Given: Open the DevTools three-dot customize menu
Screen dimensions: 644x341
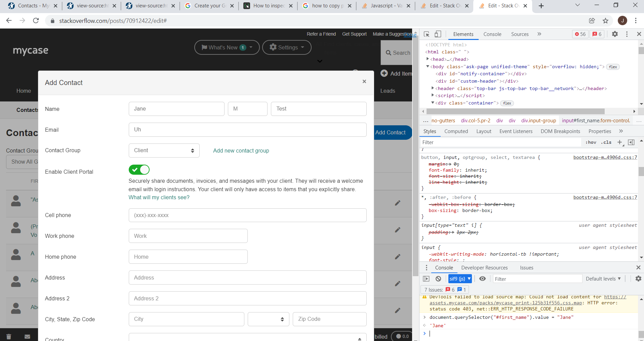Looking at the screenshot, I should pyautogui.click(x=627, y=34).
